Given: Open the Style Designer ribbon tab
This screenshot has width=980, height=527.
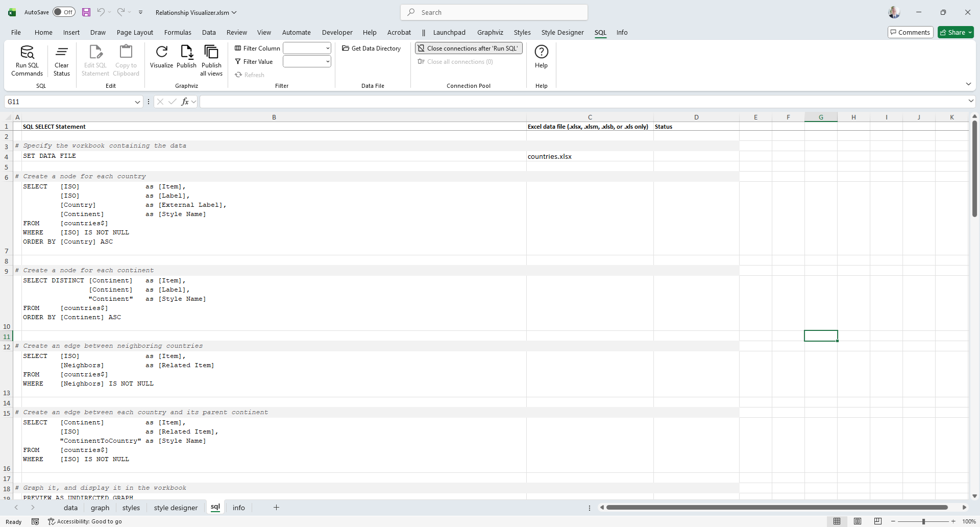Looking at the screenshot, I should (x=562, y=32).
